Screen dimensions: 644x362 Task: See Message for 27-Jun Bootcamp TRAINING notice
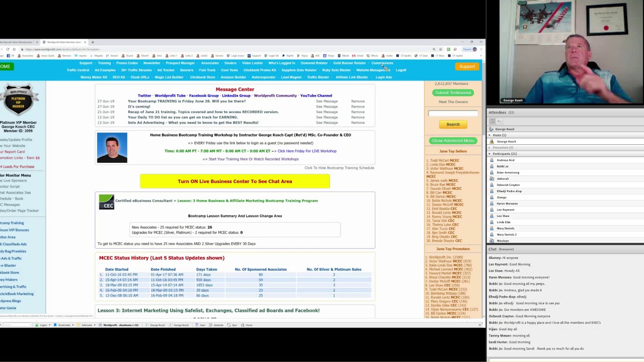point(327,101)
